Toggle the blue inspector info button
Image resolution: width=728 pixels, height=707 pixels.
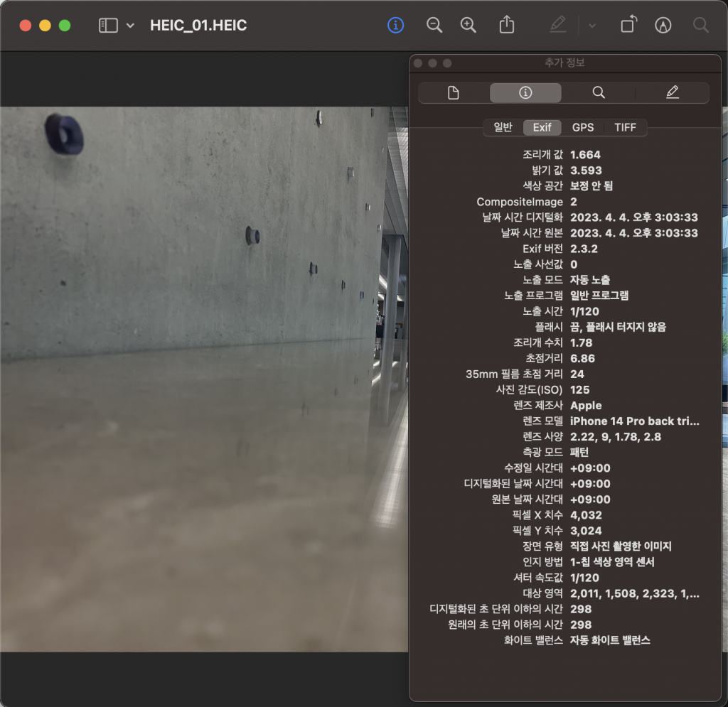coord(395,25)
